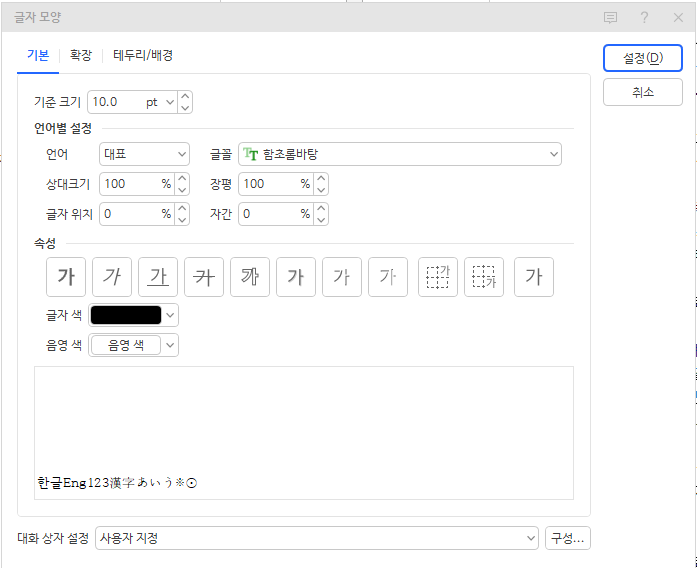697x568 pixels.
Task: Open help with the question mark icon
Action: point(644,18)
